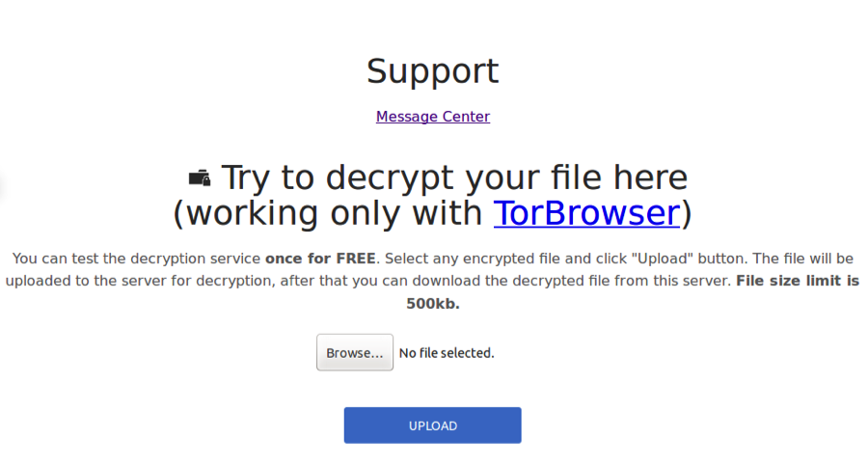Click 'uploaded to the server for decryption' text

[140, 281]
